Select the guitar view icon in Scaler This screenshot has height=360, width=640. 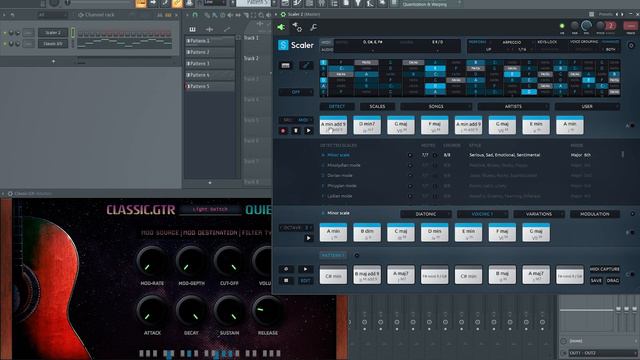[306, 65]
